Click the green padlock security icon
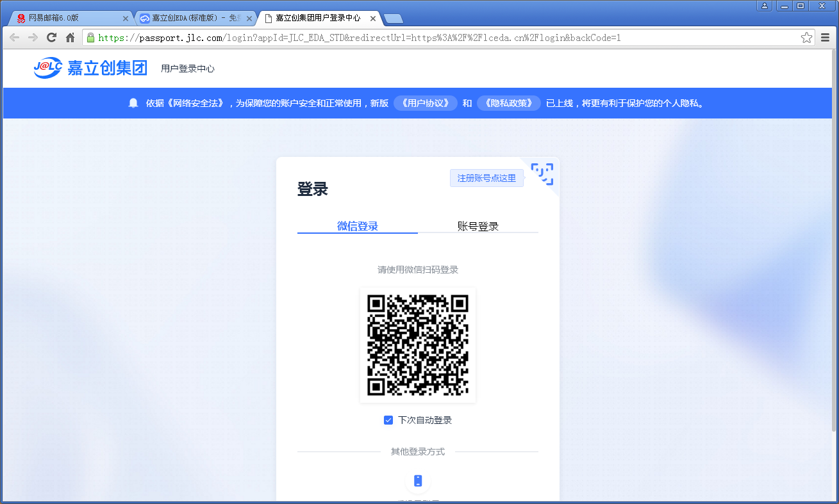 pyautogui.click(x=90, y=38)
